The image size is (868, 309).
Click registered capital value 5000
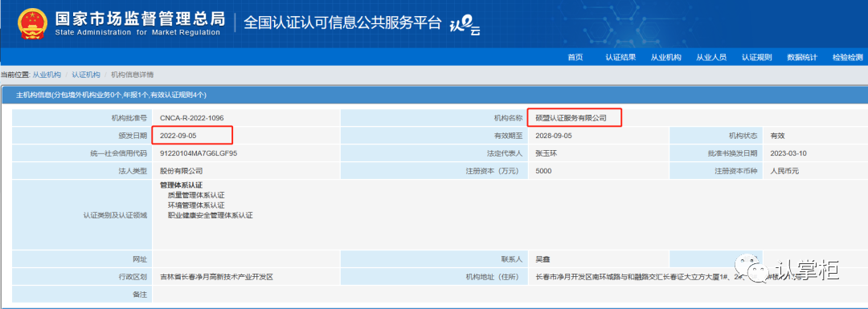point(543,171)
